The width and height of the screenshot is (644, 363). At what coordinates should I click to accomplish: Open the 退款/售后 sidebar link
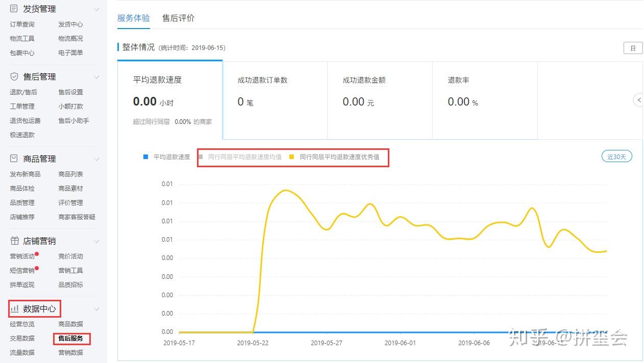[x=23, y=92]
